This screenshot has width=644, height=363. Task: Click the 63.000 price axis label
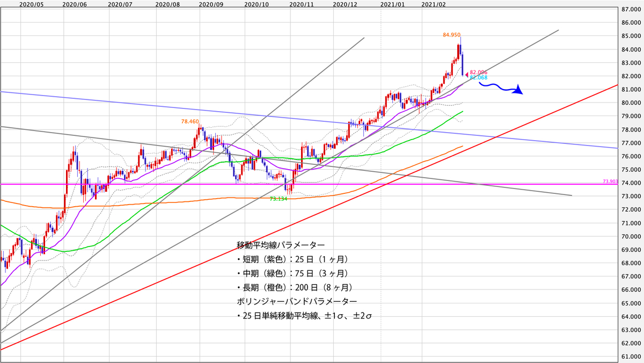pos(630,330)
